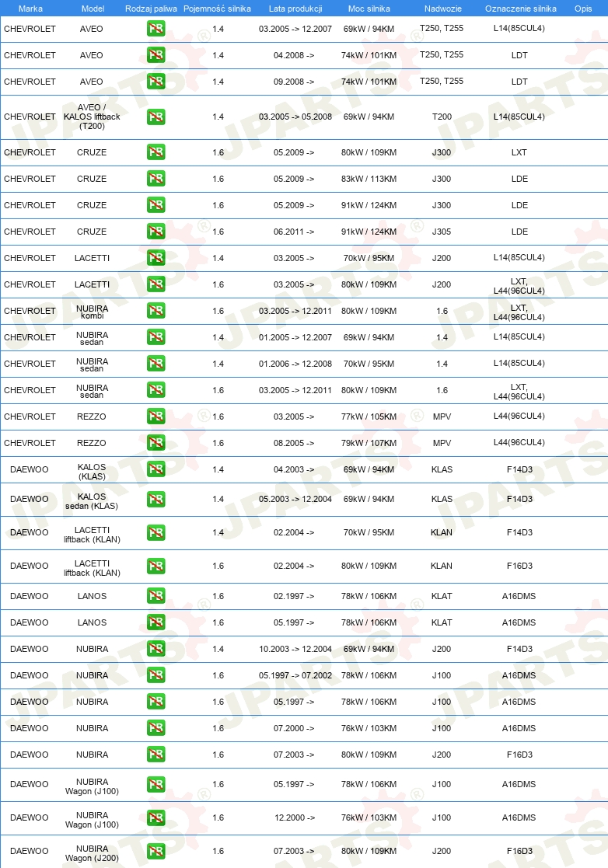Click the Pojemność silnika column header
608x868 pixels.
pos(217,9)
